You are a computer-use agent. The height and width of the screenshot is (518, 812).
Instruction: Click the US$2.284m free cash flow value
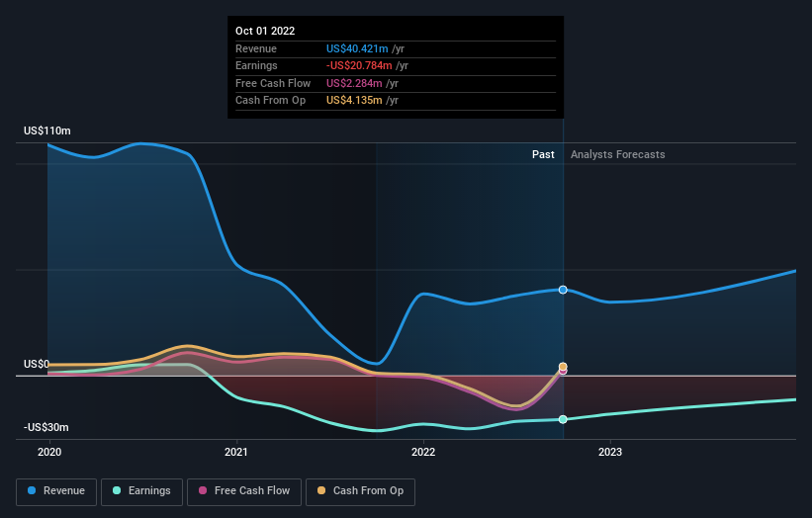click(x=354, y=83)
